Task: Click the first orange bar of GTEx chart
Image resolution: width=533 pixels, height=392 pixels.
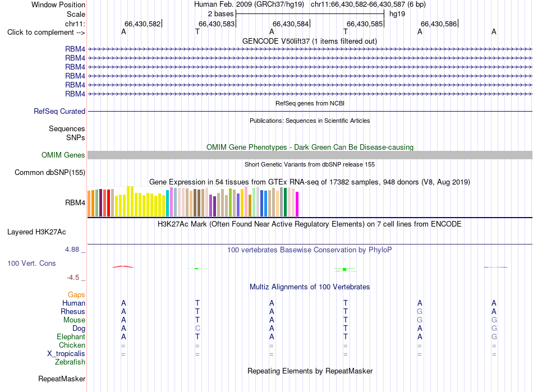Action: [89, 204]
